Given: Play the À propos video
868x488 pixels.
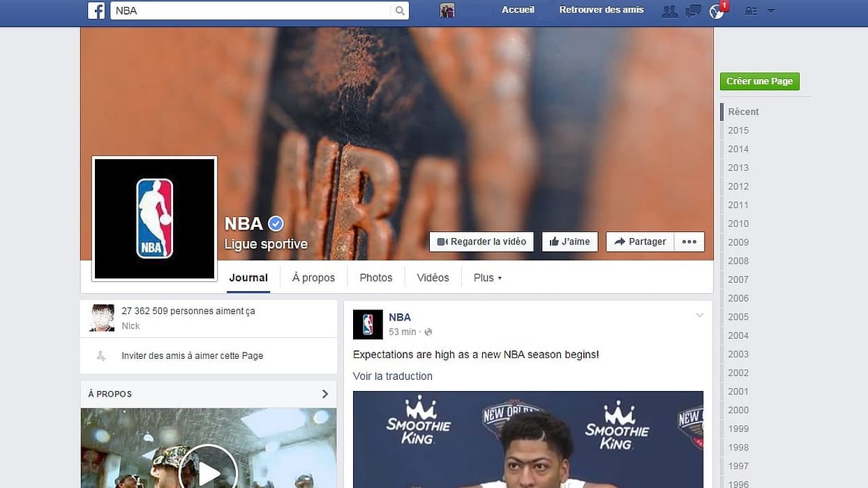Looking at the screenshot, I should pyautogui.click(x=209, y=473).
